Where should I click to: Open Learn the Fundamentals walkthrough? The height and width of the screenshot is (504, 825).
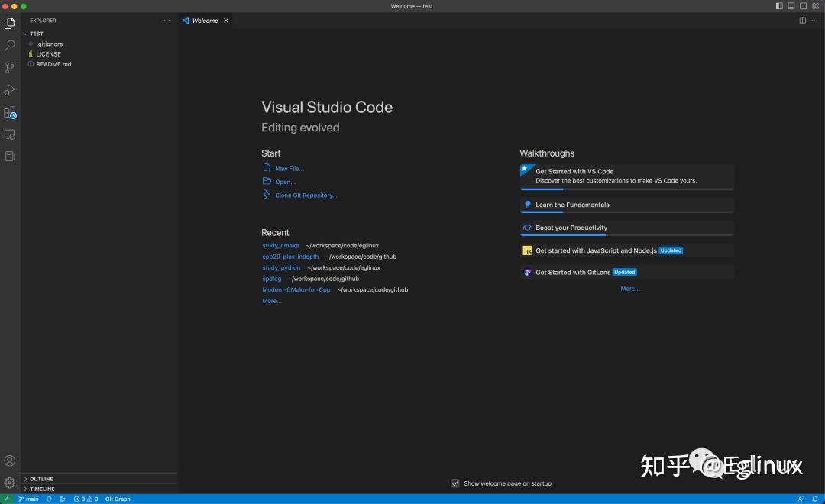point(626,205)
